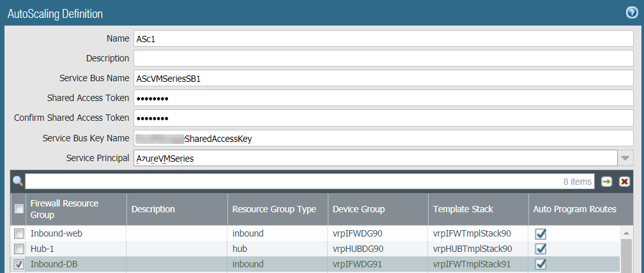Click the search magnifier icon above table

click(x=18, y=182)
